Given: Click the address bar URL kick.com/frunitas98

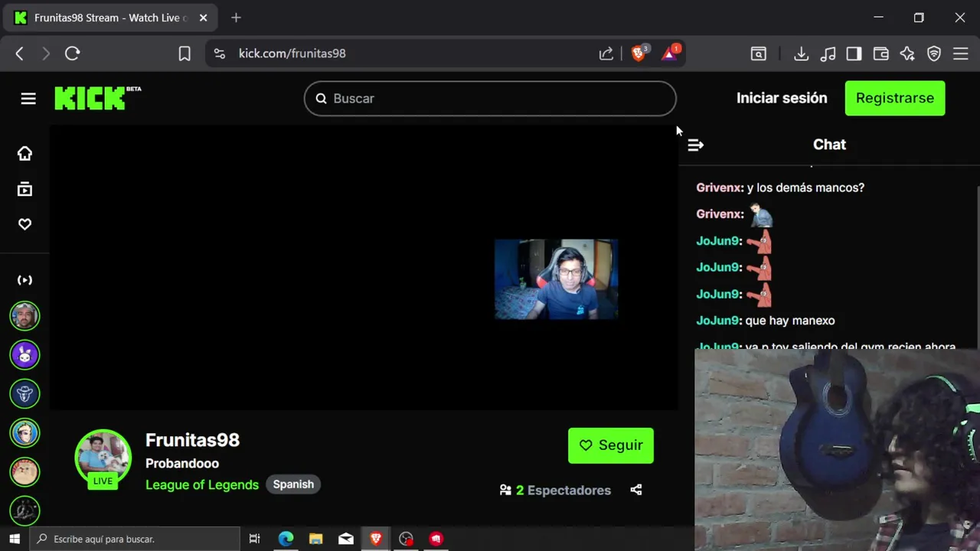Looking at the screenshot, I should (x=292, y=54).
